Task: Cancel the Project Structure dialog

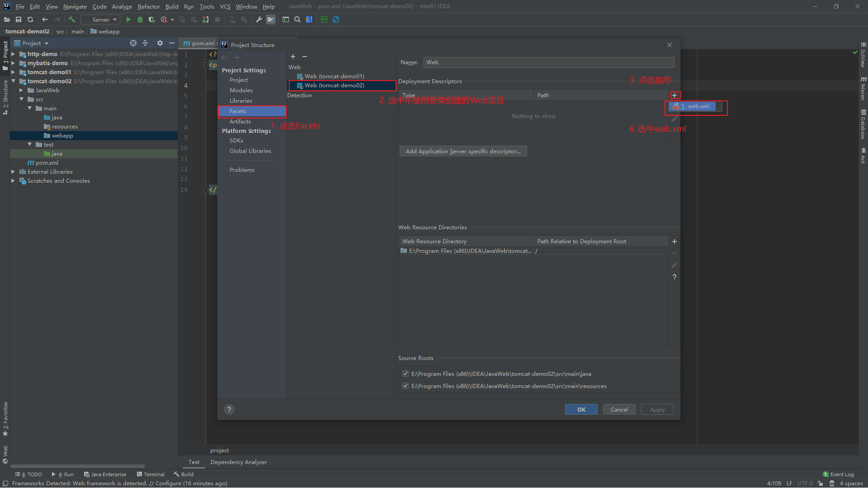Action: [619, 410]
